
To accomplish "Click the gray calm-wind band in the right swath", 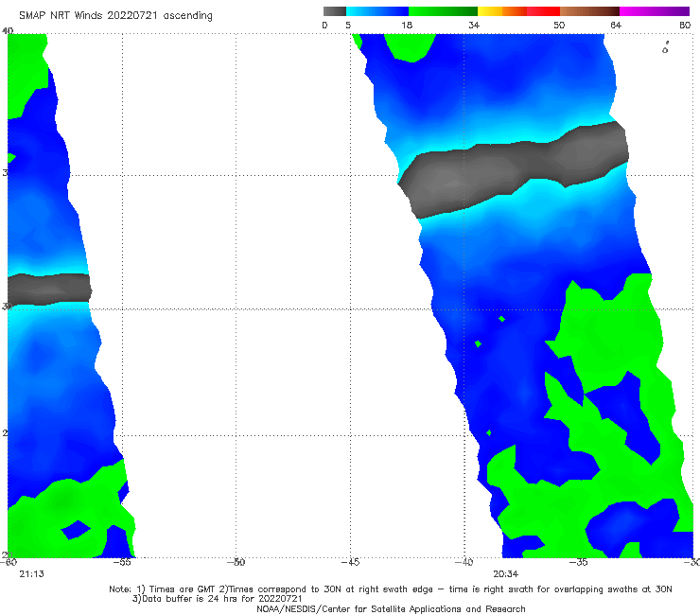I will (514, 169).
